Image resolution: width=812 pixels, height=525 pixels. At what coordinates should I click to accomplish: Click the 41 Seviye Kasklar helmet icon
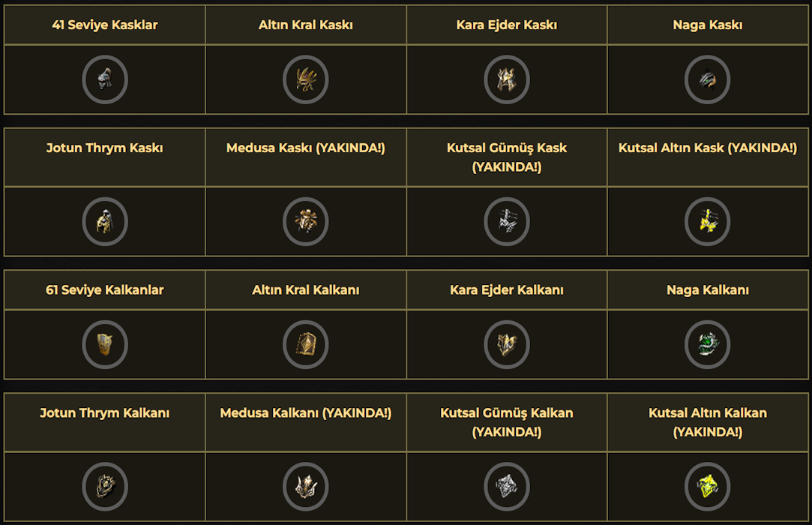coord(105,79)
